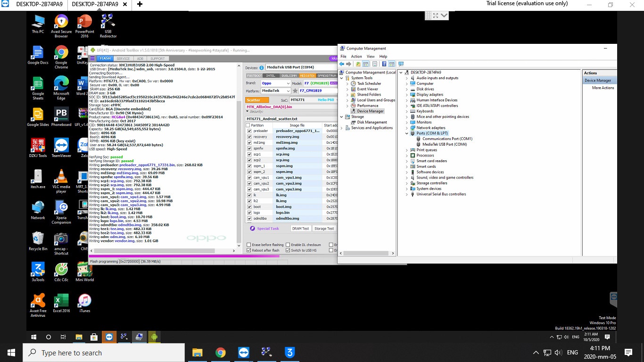Click the orange Scatter button

[x=257, y=100]
